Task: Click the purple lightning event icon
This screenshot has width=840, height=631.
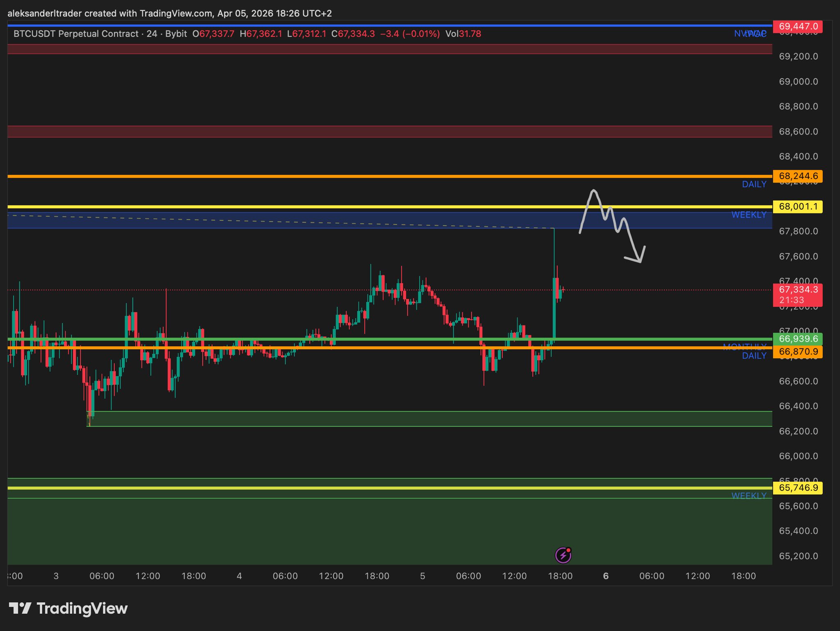Action: 563,555
